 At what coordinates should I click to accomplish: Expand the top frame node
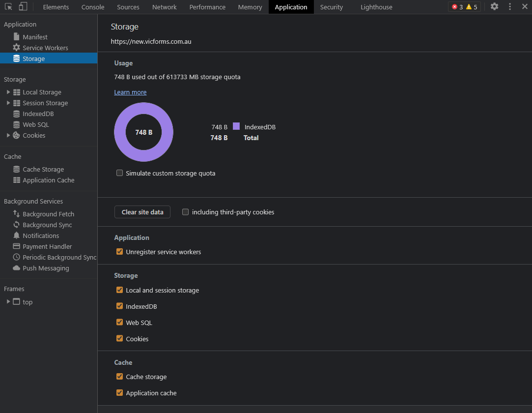click(x=8, y=301)
